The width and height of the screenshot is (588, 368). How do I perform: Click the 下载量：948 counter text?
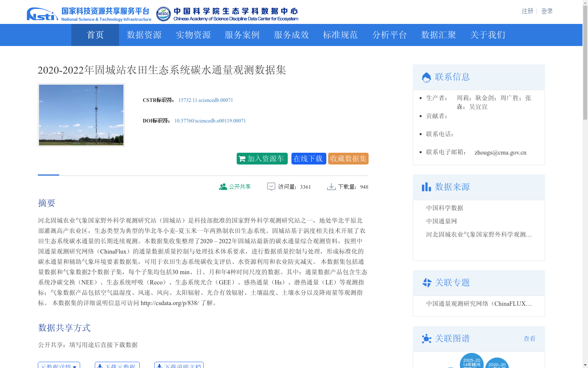click(x=353, y=187)
